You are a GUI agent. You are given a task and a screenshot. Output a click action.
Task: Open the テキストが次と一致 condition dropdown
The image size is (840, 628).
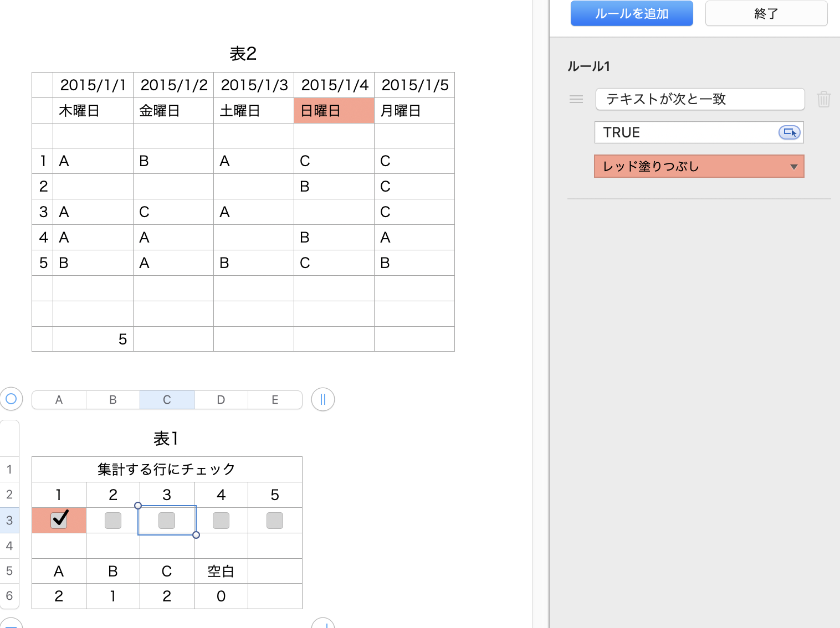700,99
